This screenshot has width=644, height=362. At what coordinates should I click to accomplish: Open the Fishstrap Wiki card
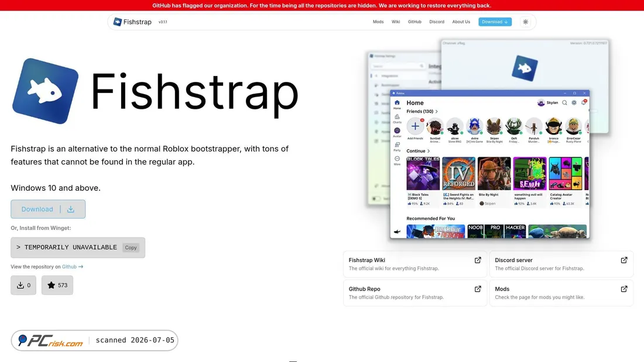click(415, 264)
